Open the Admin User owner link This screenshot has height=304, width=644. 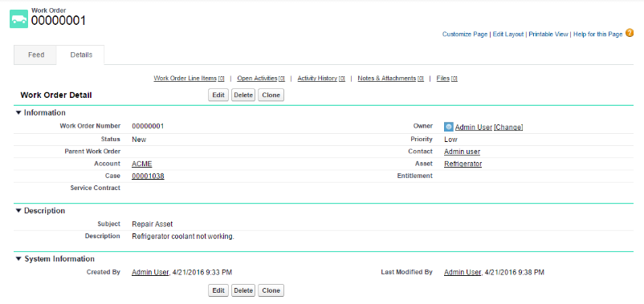pos(474,128)
